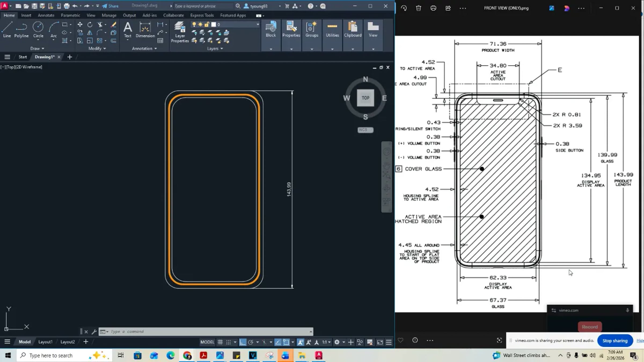
Task: Expand the Annotation panel
Action: (x=144, y=49)
